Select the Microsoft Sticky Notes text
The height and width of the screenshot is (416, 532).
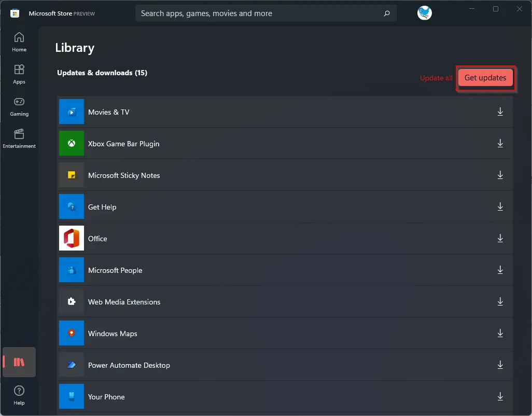(x=124, y=175)
